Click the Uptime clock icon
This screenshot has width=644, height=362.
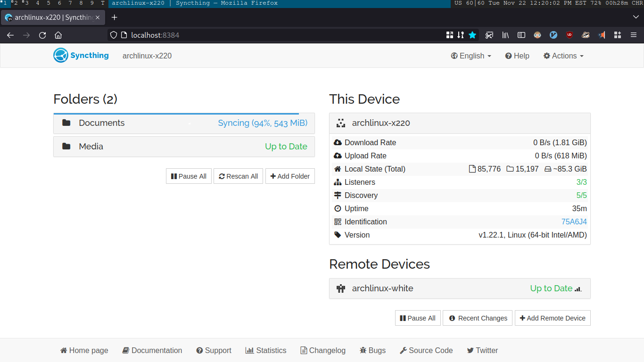pyautogui.click(x=338, y=208)
